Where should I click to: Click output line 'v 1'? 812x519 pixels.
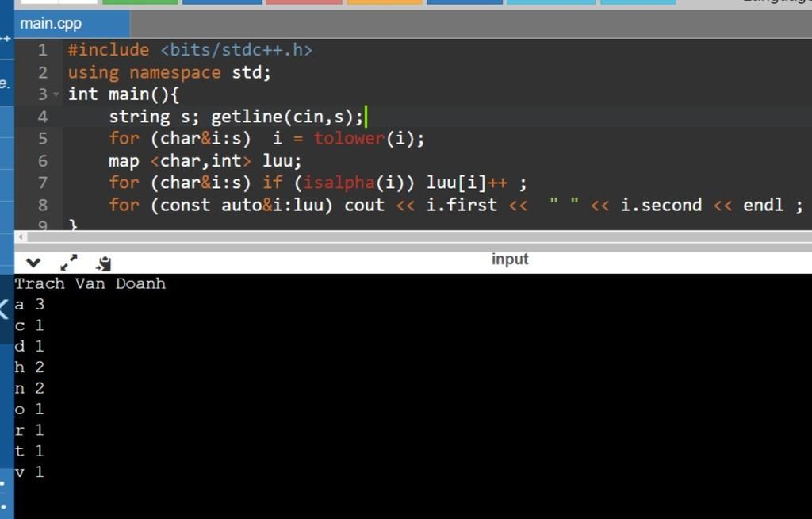tap(29, 472)
